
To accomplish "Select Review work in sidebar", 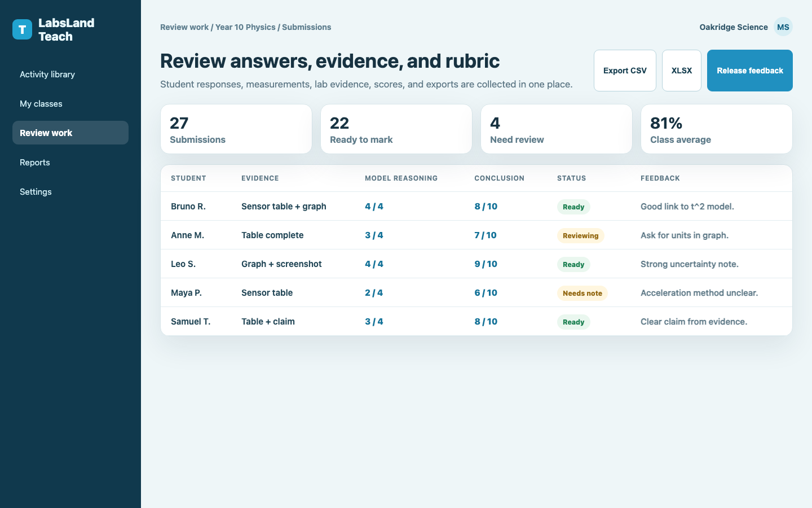I will [x=70, y=133].
